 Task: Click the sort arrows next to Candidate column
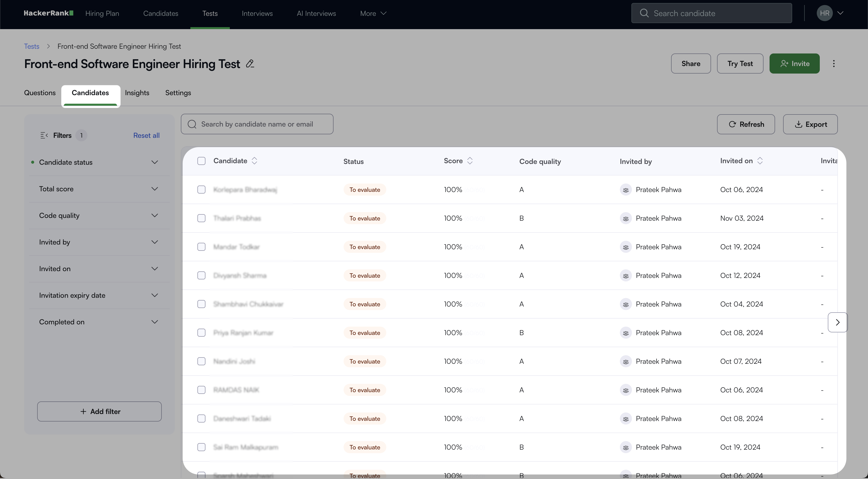click(x=254, y=161)
